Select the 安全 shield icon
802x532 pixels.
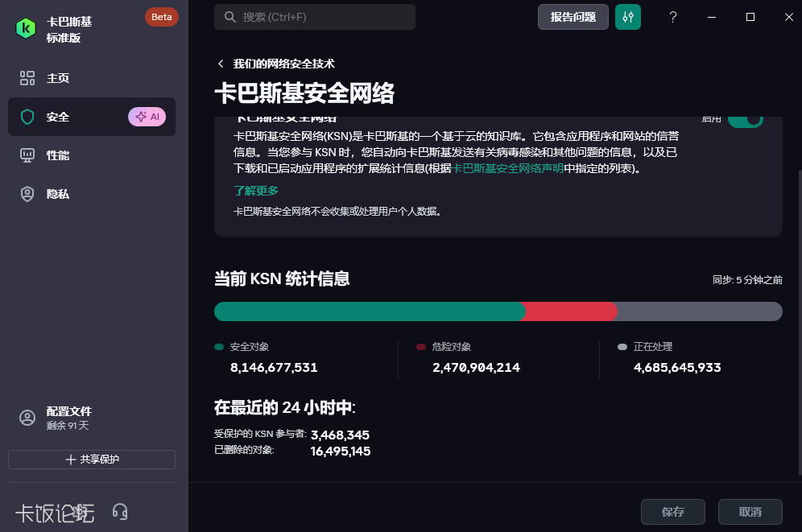(27, 117)
